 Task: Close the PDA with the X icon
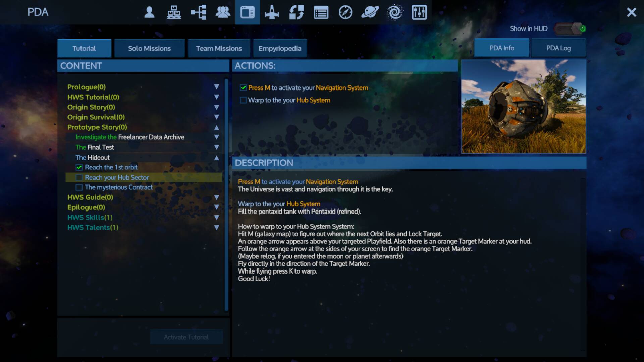coord(632,12)
